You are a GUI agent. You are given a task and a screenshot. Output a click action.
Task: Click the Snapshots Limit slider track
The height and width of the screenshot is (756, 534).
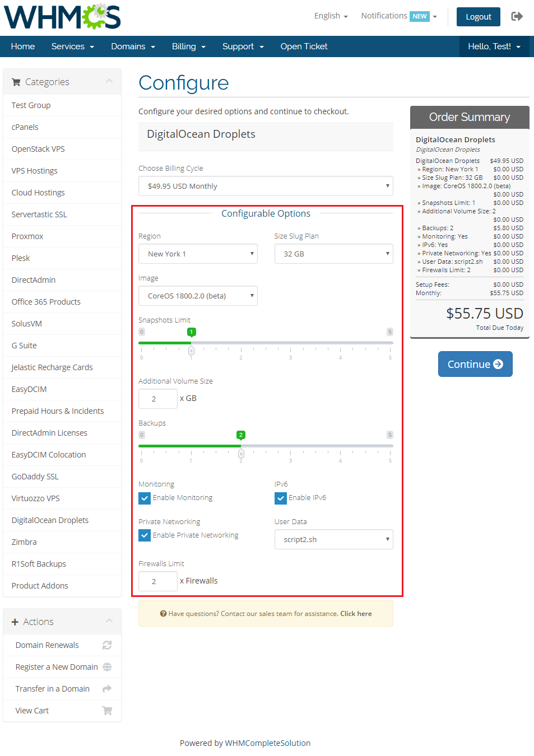pyautogui.click(x=266, y=343)
